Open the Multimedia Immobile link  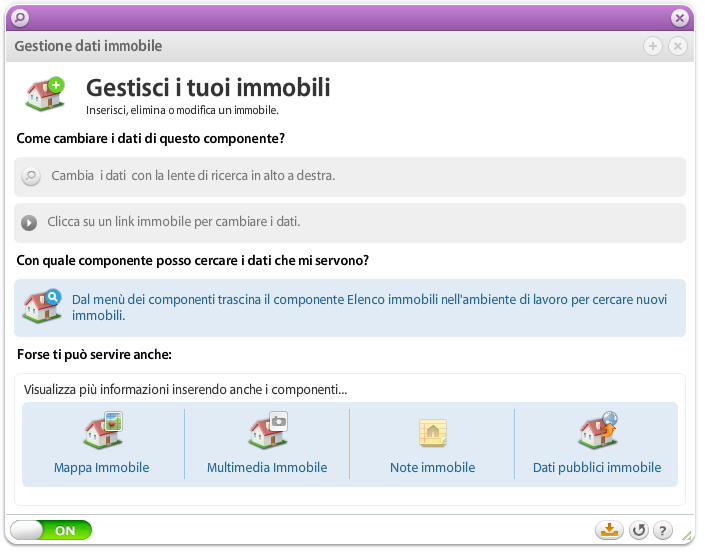tap(267, 468)
